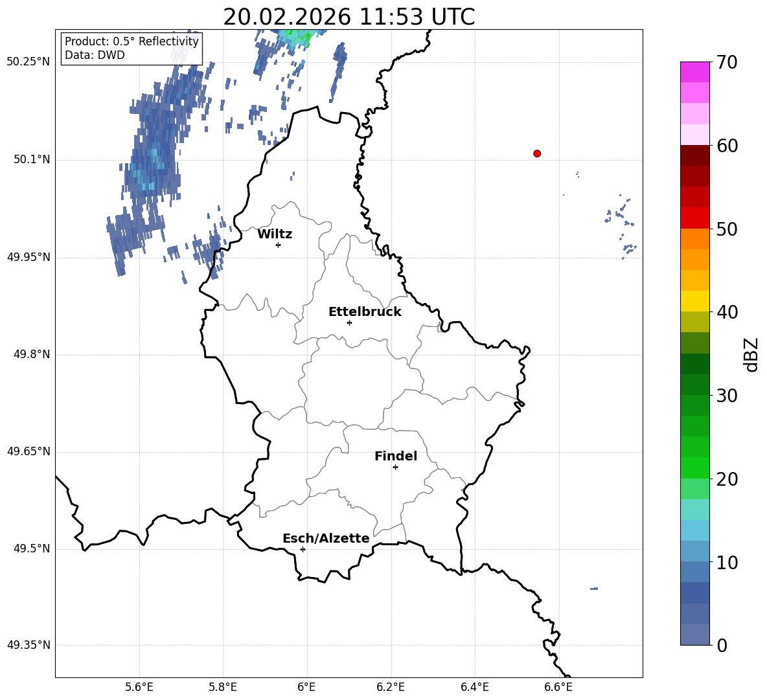The width and height of the screenshot is (767, 700).
Task: Click the red radar site marker dot
Action: pyautogui.click(x=537, y=153)
